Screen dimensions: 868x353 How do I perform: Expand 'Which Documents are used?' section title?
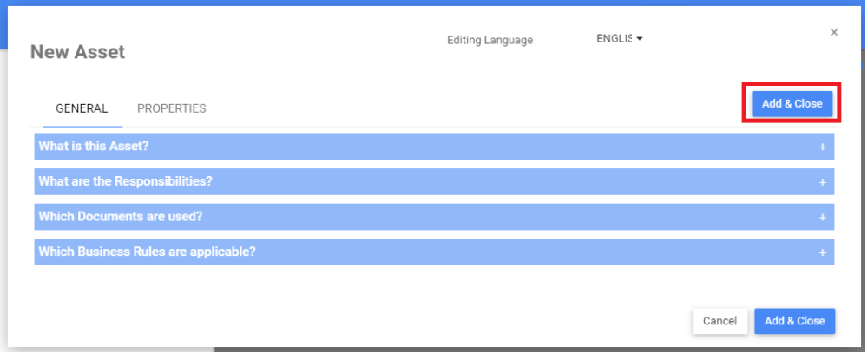pos(121,217)
